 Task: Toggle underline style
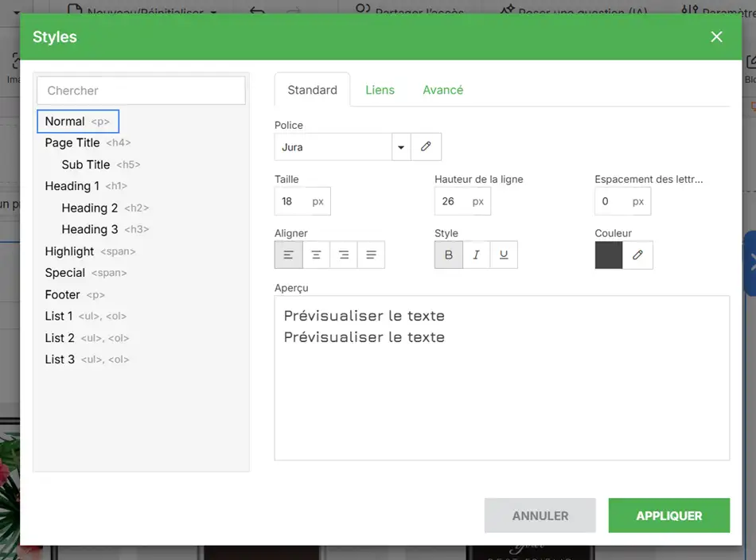tap(504, 255)
